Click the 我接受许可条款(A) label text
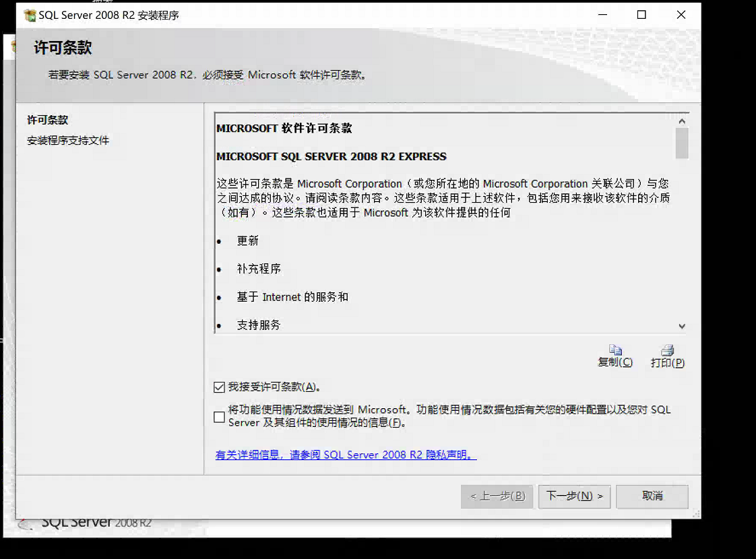Image resolution: width=756 pixels, height=559 pixels. pos(274,387)
